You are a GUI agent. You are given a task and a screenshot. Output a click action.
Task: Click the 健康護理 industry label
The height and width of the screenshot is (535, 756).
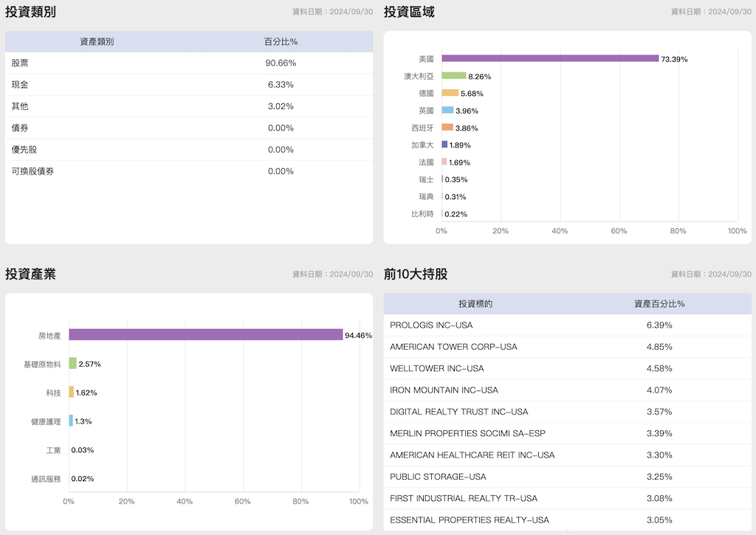click(46, 421)
